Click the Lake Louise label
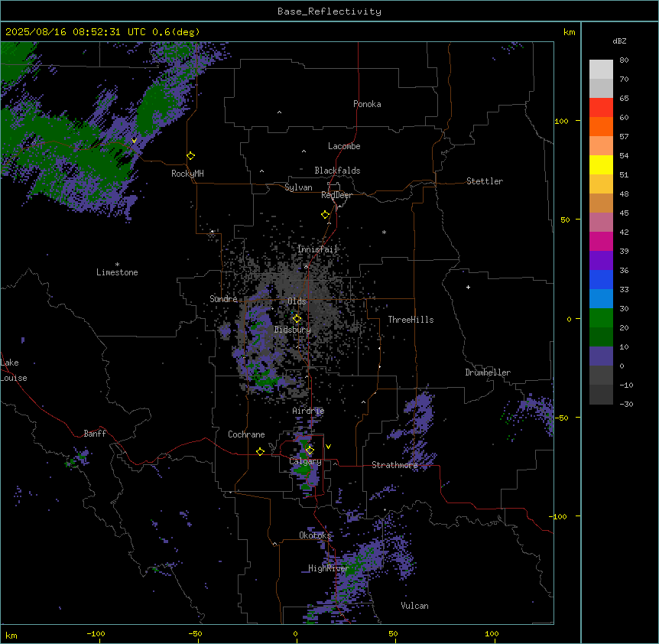 pos(14,370)
